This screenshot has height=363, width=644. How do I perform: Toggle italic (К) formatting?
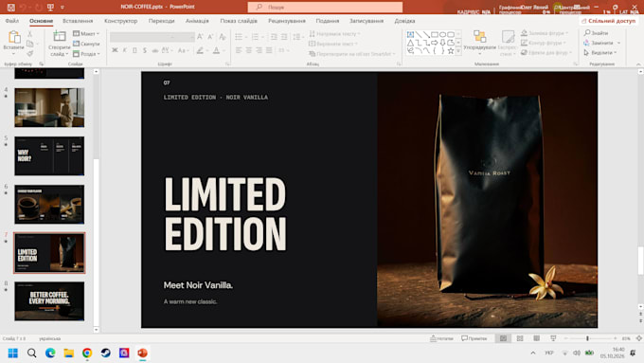[x=124, y=50]
